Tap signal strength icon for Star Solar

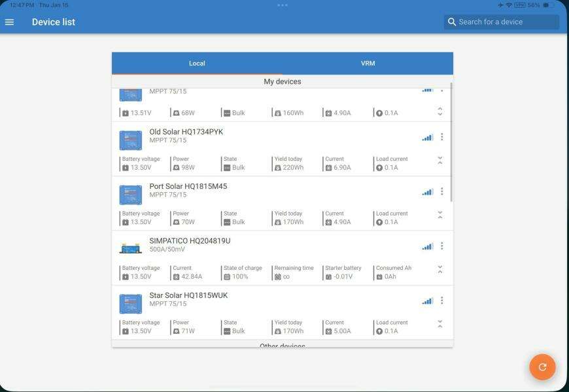(x=427, y=301)
